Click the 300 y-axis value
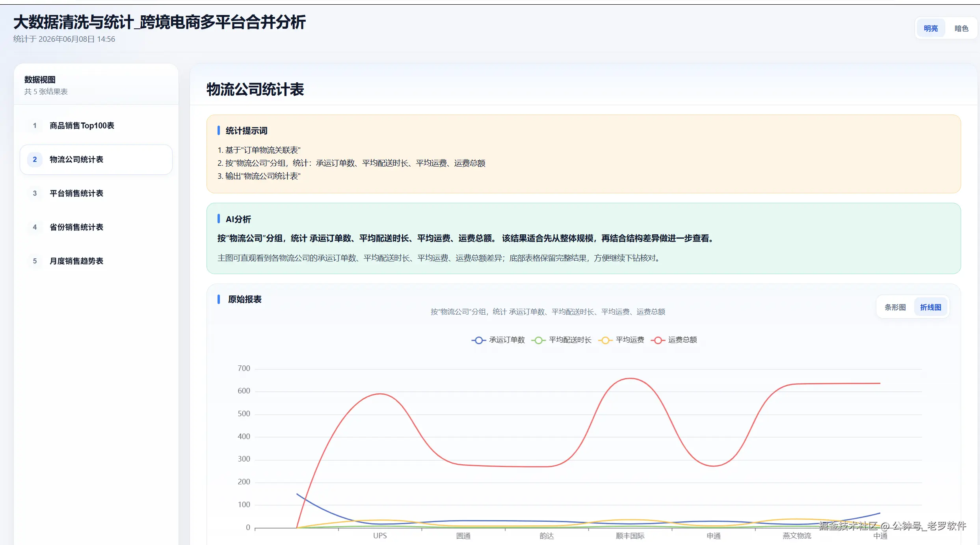Image resolution: width=980 pixels, height=545 pixels. 244,459
